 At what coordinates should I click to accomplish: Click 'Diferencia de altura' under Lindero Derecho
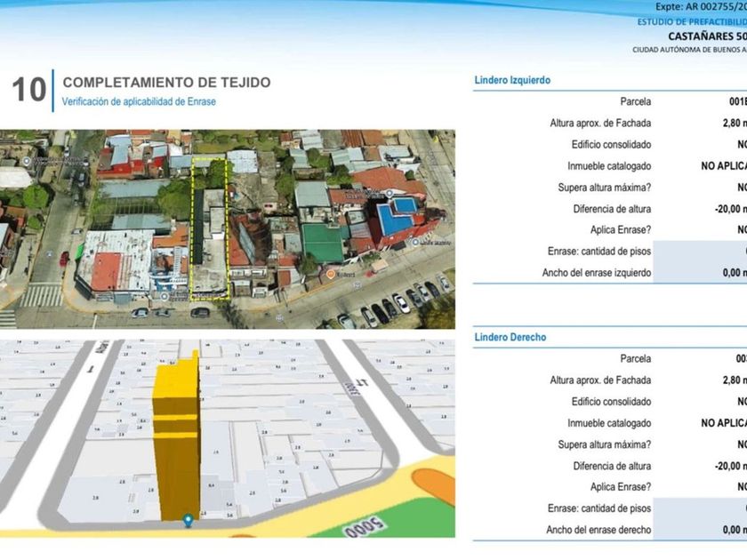click(612, 466)
